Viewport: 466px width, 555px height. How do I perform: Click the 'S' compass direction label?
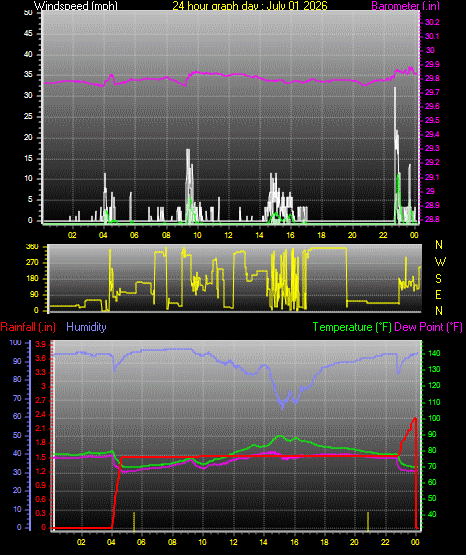click(x=438, y=279)
